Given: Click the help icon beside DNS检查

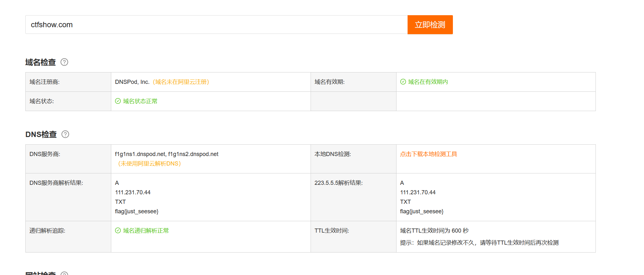Looking at the screenshot, I should click(x=65, y=134).
